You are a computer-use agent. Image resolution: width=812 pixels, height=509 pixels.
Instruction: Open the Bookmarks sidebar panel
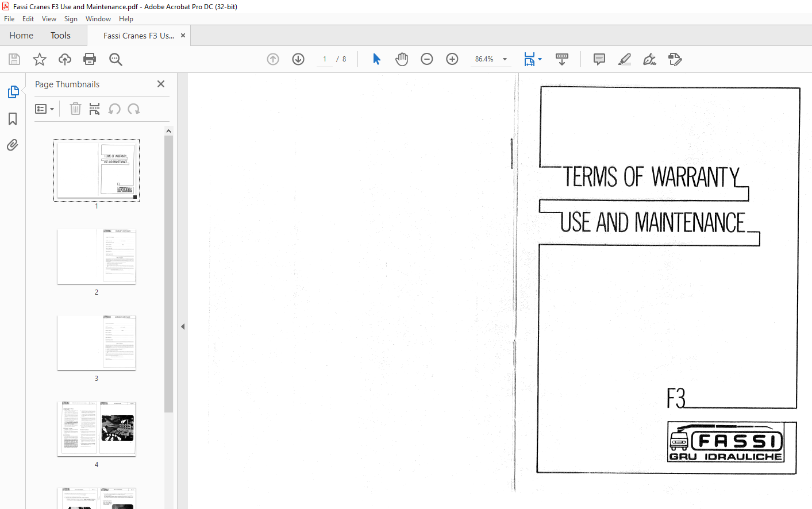click(13, 119)
